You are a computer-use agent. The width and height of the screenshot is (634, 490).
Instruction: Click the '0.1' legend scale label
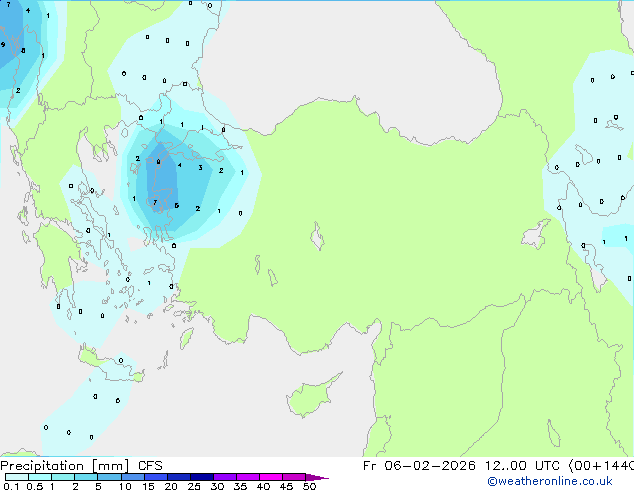(11, 486)
